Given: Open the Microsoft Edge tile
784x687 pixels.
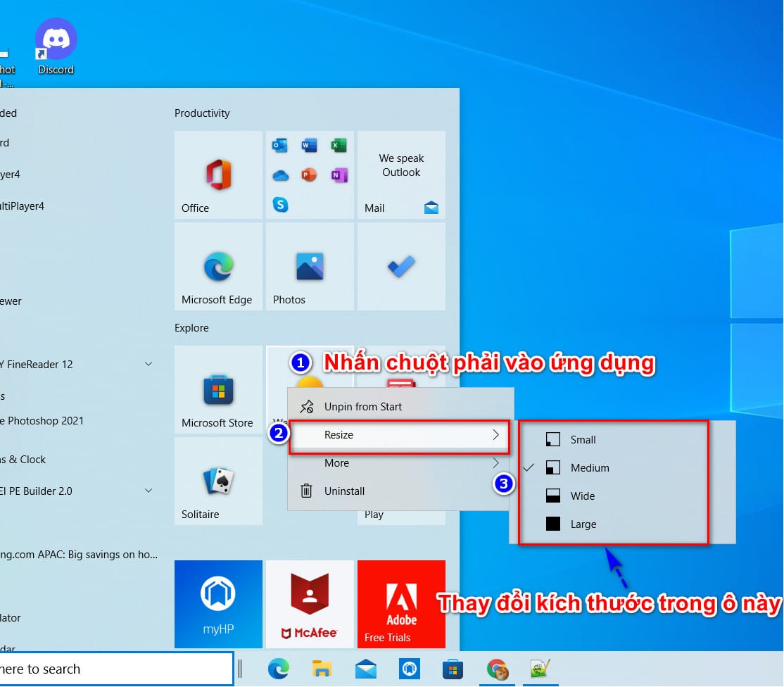Looking at the screenshot, I should 218,267.
